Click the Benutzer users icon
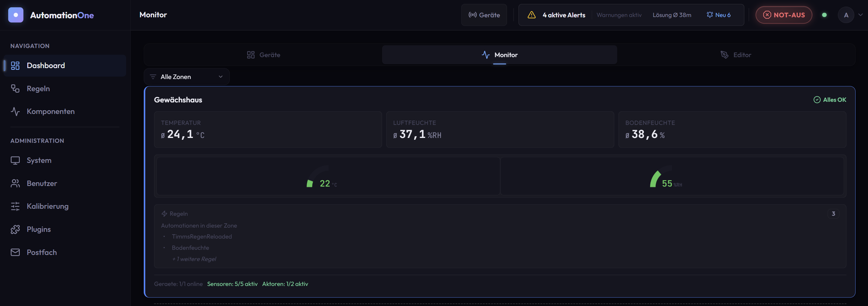868x306 pixels. 15,183
